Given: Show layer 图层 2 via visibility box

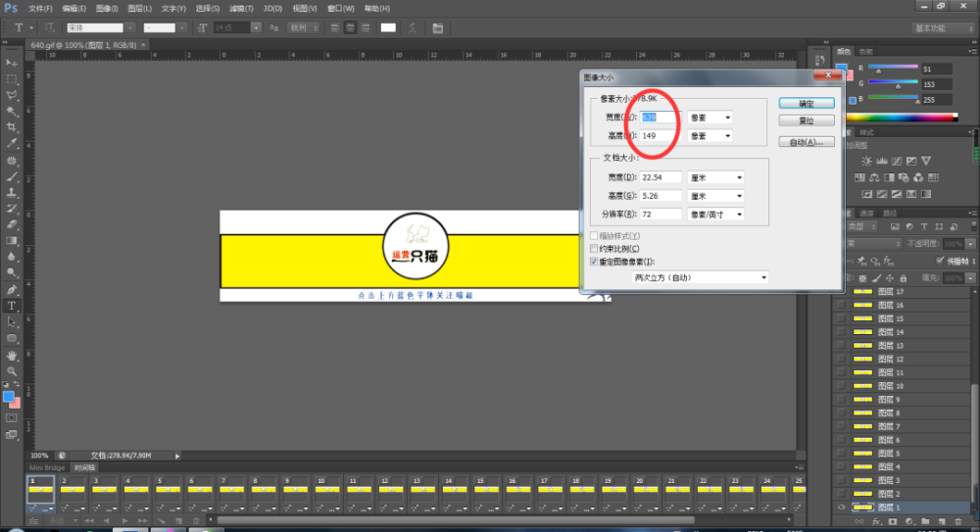Looking at the screenshot, I should coord(841,494).
